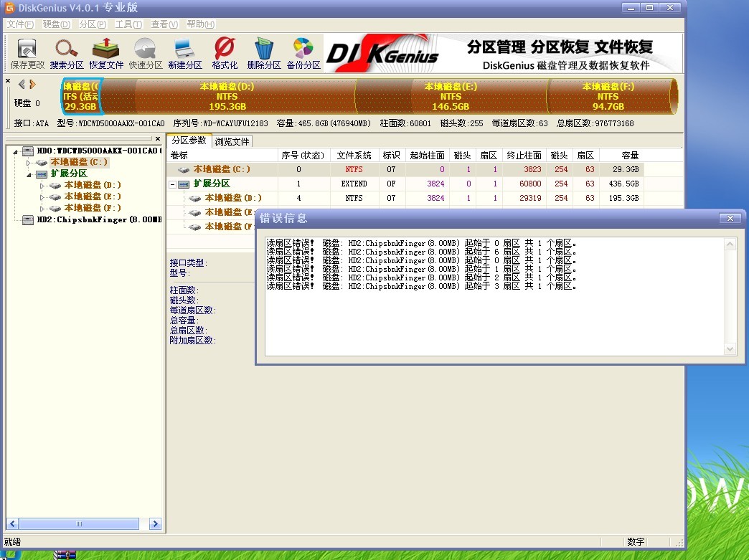Open the 分区(P) menu
The height and width of the screenshot is (560, 749).
93,24
